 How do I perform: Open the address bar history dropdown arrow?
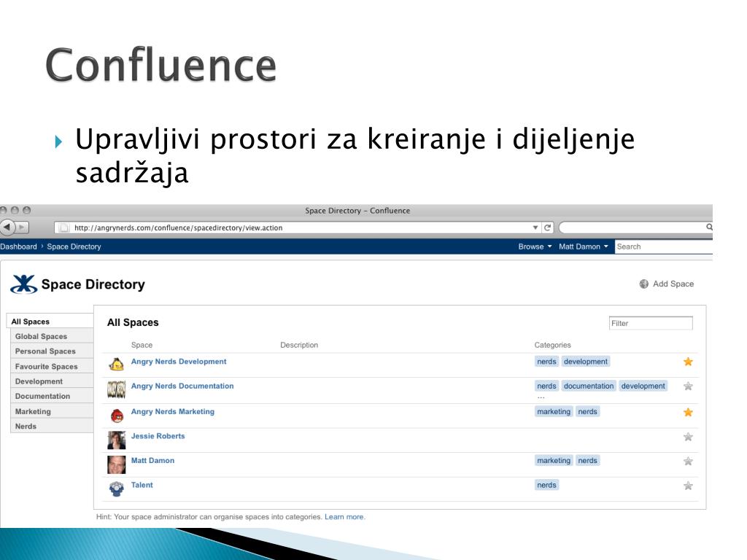535,227
